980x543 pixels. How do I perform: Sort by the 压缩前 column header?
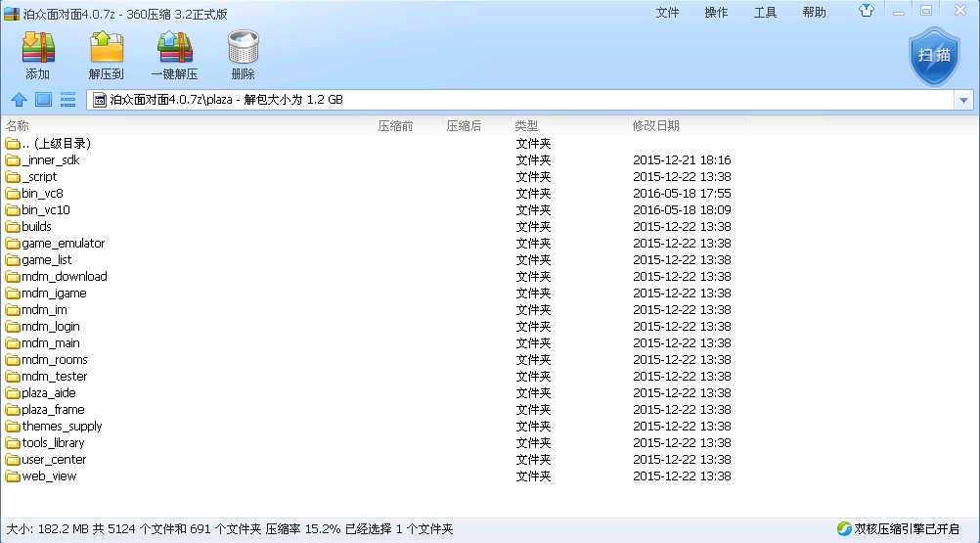395,125
